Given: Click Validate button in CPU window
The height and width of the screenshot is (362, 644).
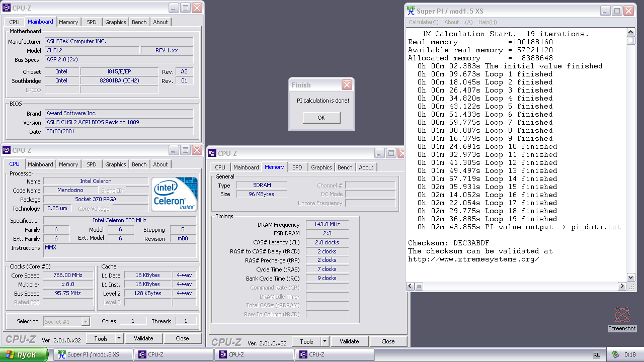Looking at the screenshot, I should (x=143, y=338).
